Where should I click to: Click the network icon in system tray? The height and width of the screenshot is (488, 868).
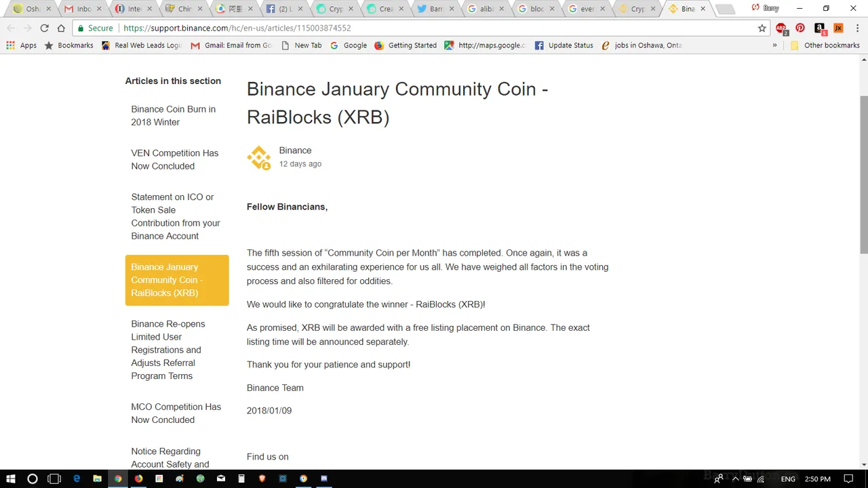point(761,479)
